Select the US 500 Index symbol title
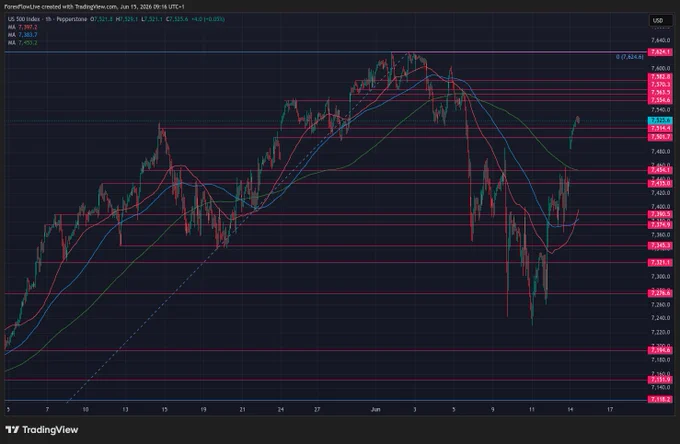680x444 pixels. tap(26, 19)
